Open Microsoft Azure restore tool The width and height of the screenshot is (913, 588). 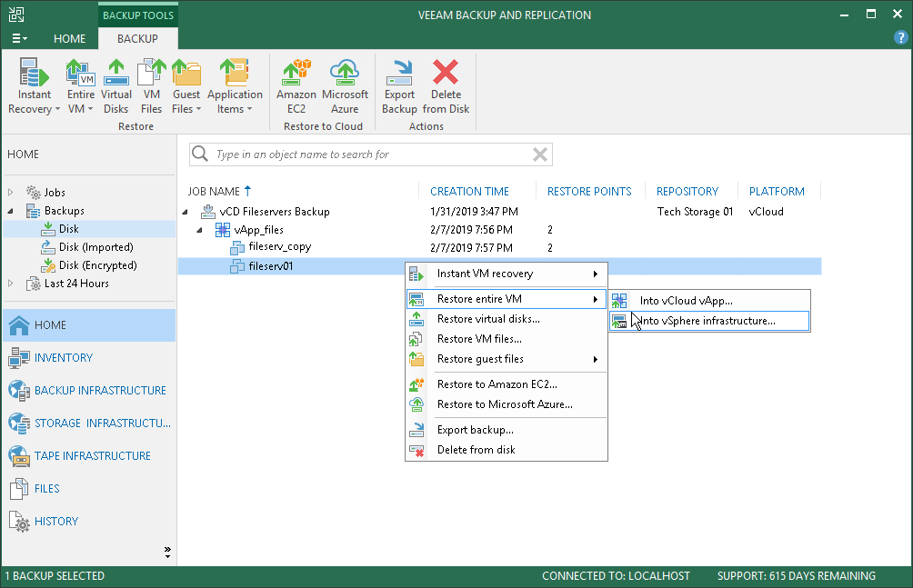(x=345, y=73)
